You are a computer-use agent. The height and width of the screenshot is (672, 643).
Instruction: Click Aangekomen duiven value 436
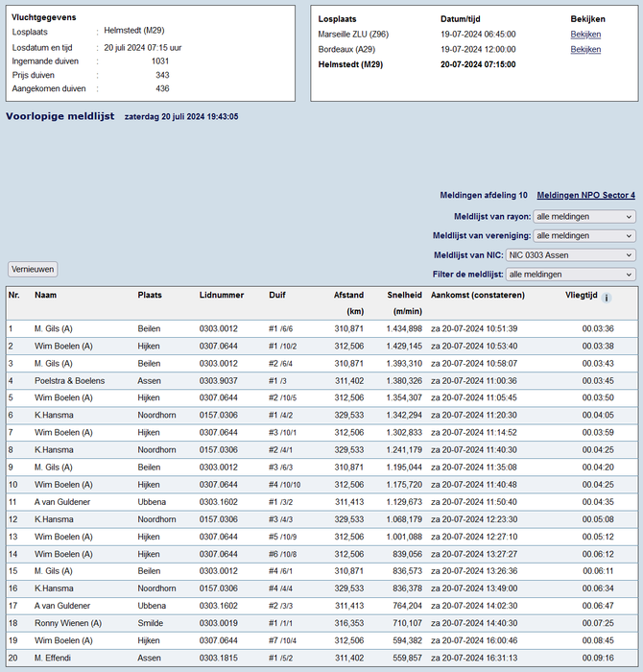point(162,88)
